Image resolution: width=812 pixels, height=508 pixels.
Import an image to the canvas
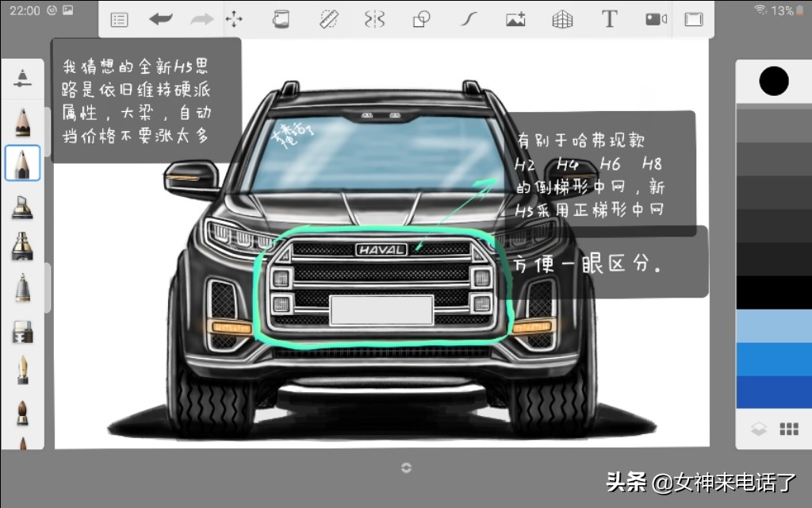point(515,20)
